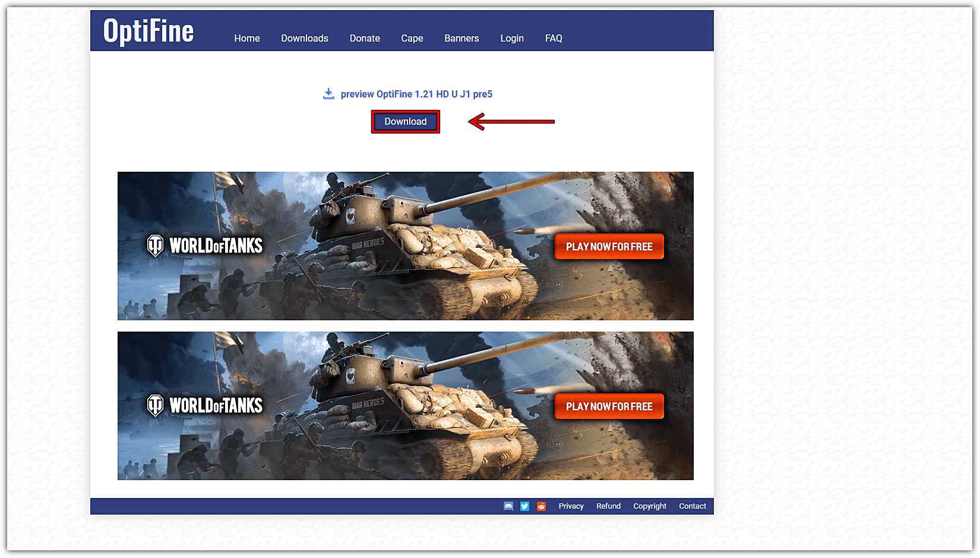
Task: Click the bottom World of Tanks banner
Action: (406, 406)
